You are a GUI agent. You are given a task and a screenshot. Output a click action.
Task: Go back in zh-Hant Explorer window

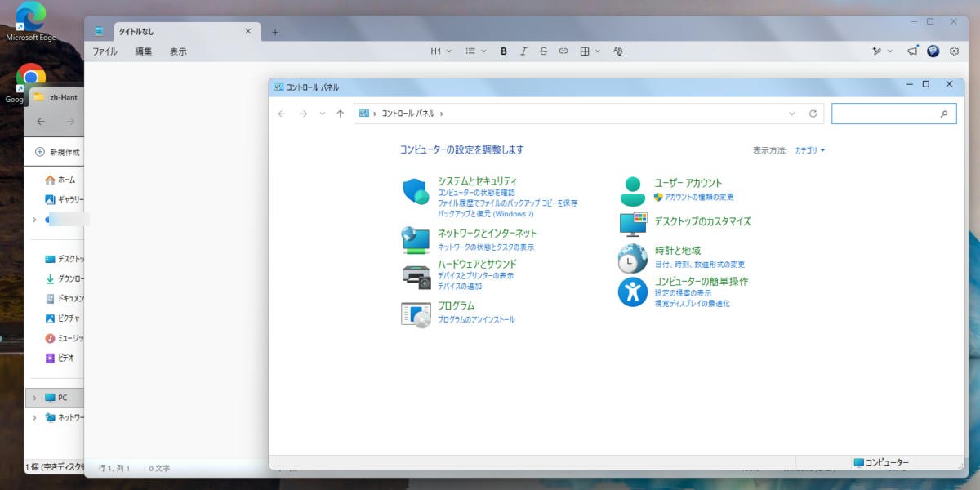click(x=41, y=122)
